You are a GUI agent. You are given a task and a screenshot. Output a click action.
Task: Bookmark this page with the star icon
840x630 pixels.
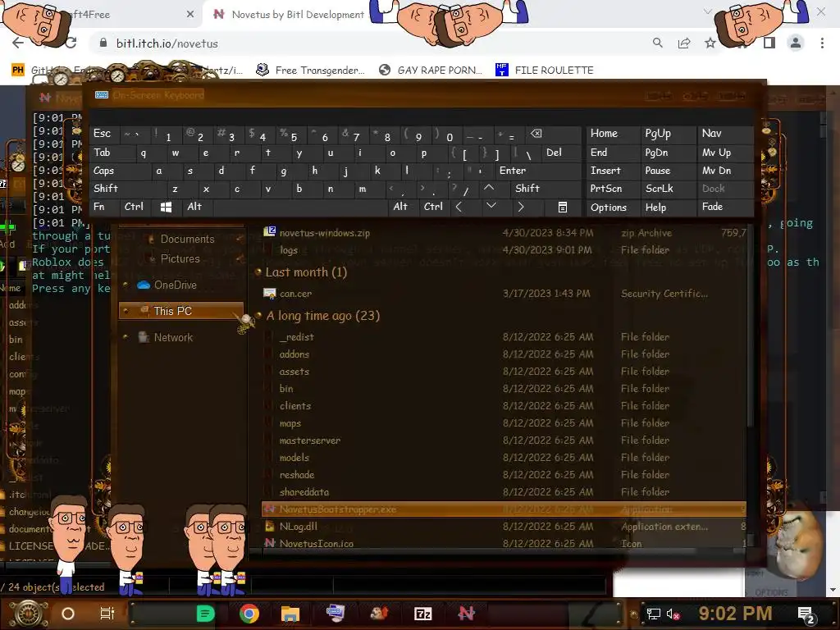tap(710, 43)
